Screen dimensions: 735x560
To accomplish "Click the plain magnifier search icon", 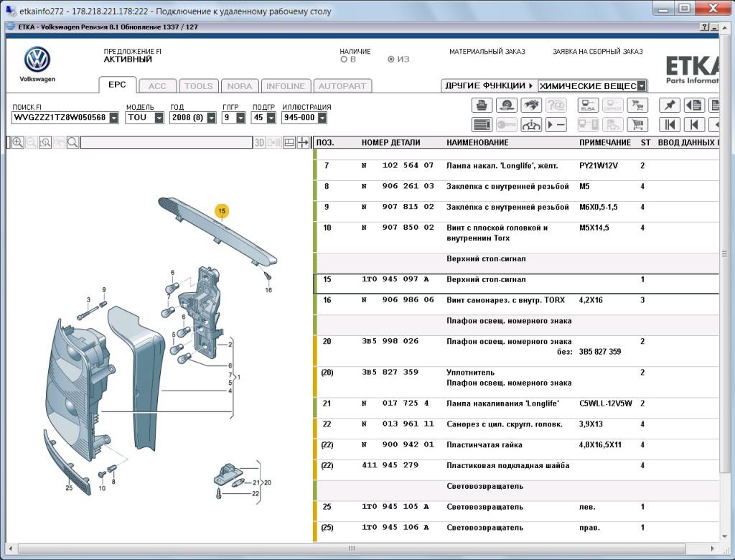I will (x=72, y=142).
